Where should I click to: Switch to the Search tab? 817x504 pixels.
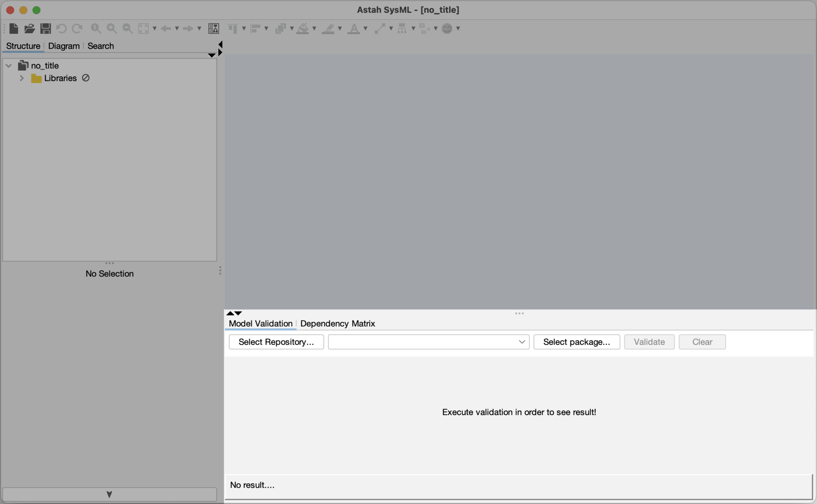coord(100,46)
